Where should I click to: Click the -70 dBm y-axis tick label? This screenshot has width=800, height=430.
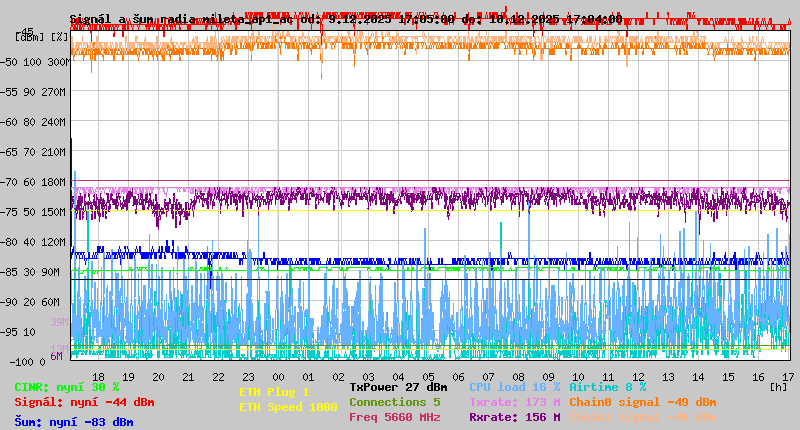(34, 182)
